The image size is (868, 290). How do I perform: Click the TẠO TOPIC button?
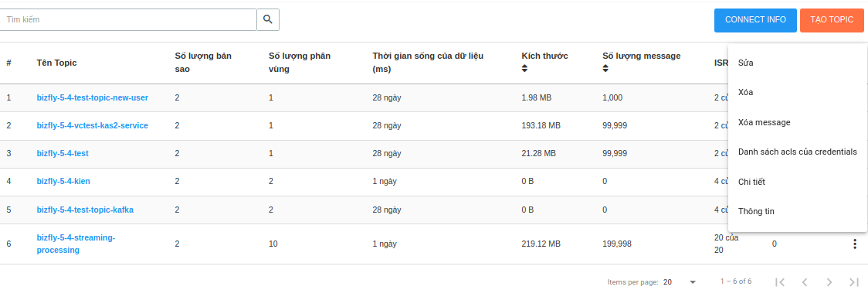[x=832, y=20]
